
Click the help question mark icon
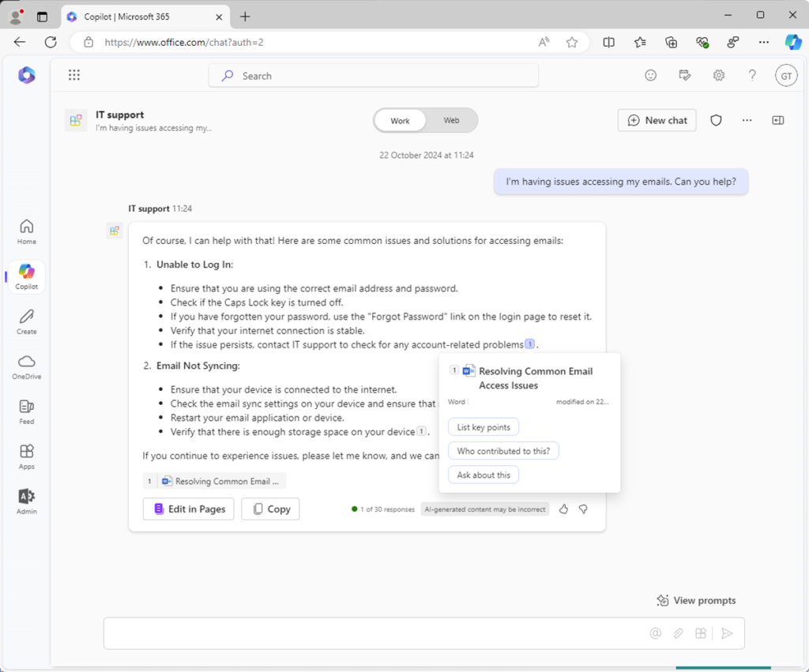pos(752,75)
